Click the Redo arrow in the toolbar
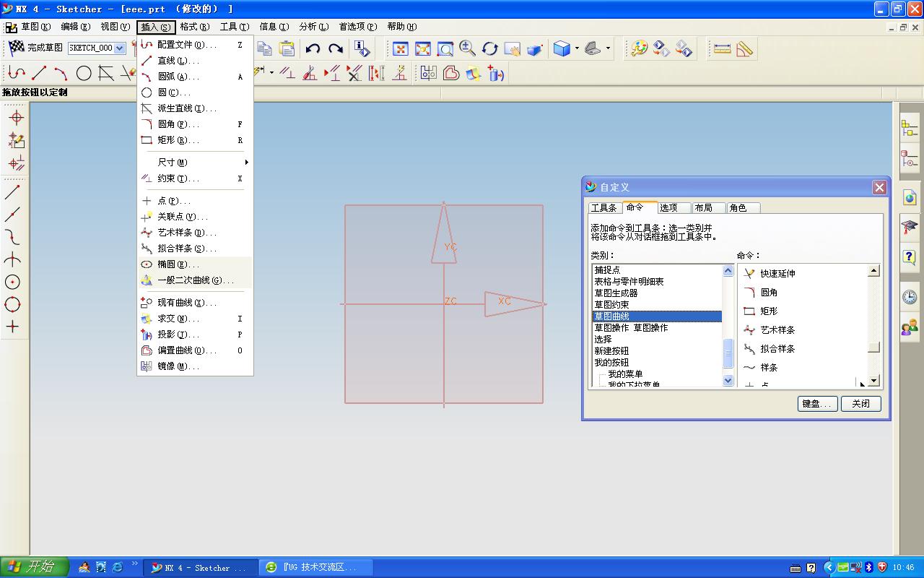Viewport: 924px width, 578px height. click(x=336, y=48)
